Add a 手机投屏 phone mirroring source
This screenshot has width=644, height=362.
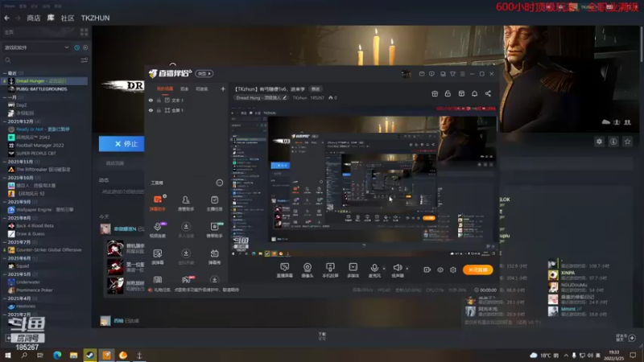[330, 270]
